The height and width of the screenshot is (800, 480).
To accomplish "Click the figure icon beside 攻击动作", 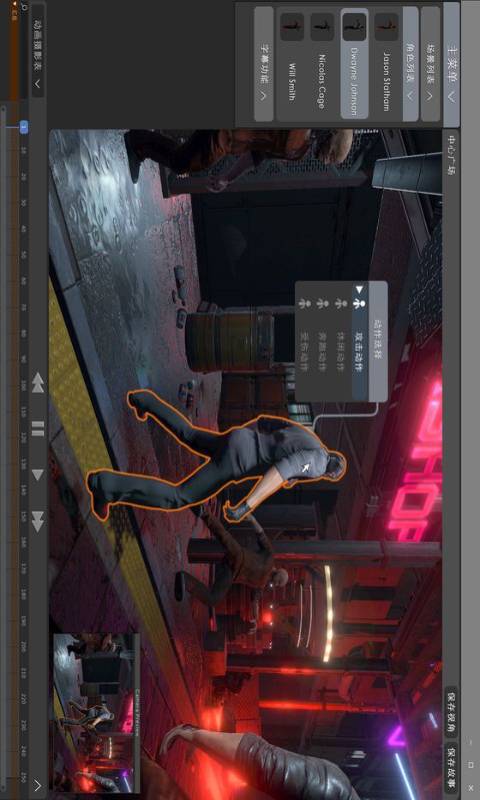I will pyautogui.click(x=360, y=304).
